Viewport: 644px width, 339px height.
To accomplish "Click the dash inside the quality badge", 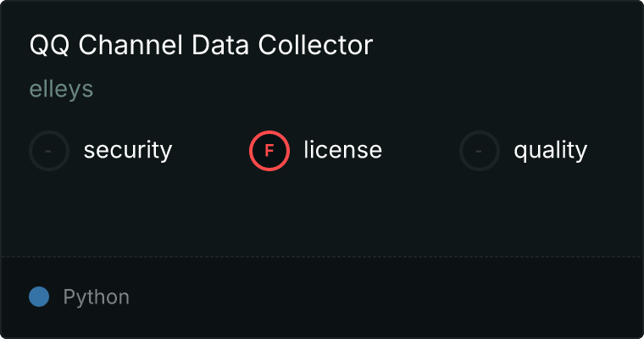I will [x=480, y=151].
